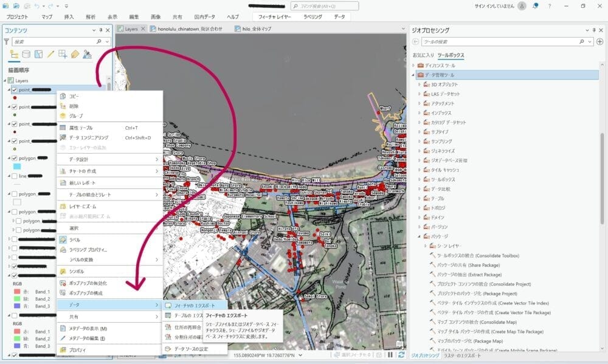Open the 国内データ ribbon tab

(x=205, y=16)
